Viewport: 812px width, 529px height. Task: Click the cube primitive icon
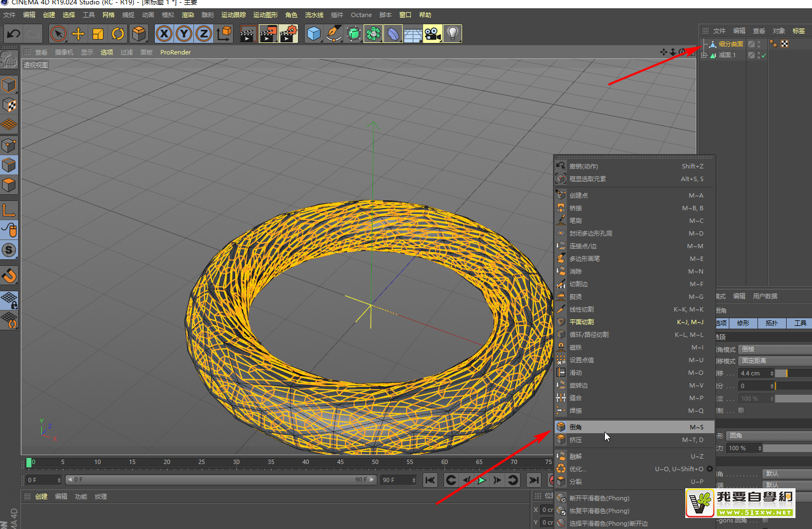click(313, 34)
